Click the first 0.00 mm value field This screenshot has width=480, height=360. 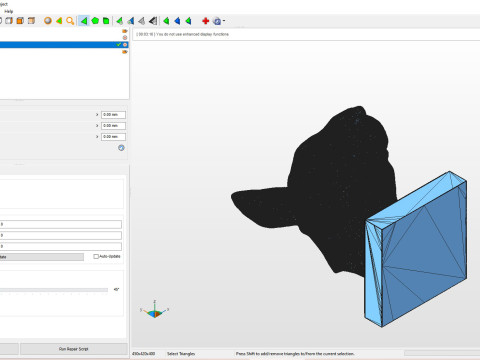pyautogui.click(x=113, y=115)
